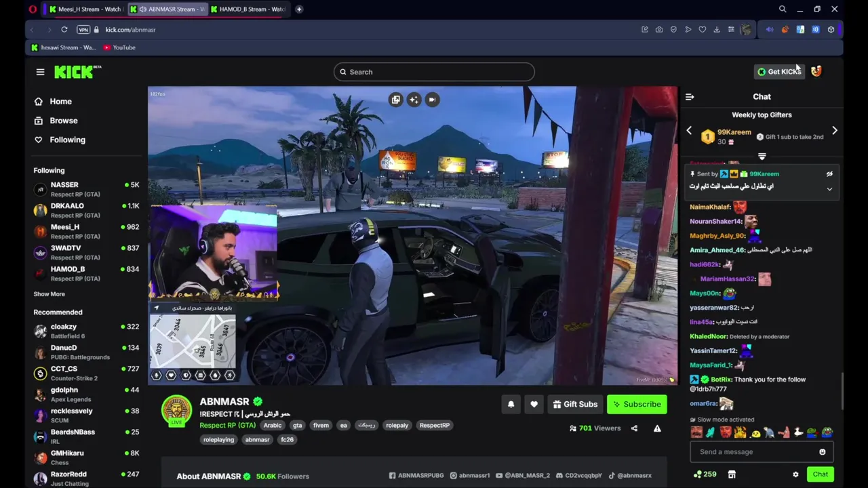This screenshot has width=868, height=488.
Task: Open the channel points shop icon
Action: (732, 474)
